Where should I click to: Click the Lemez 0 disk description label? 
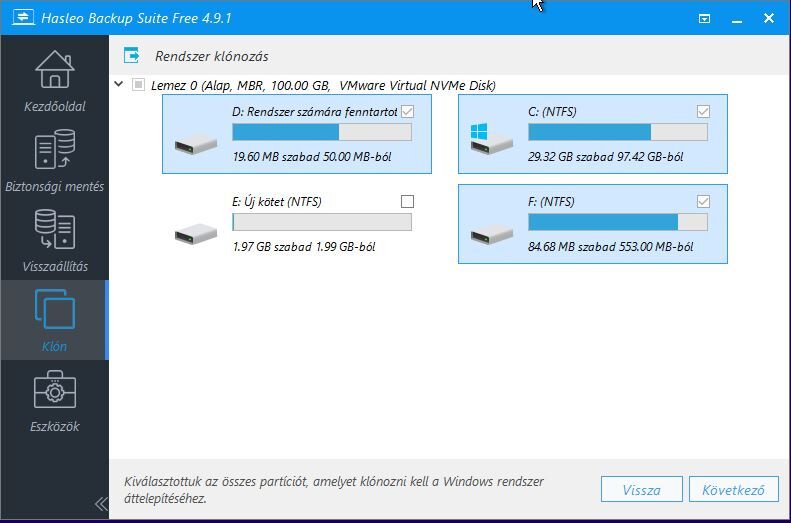coord(323,85)
